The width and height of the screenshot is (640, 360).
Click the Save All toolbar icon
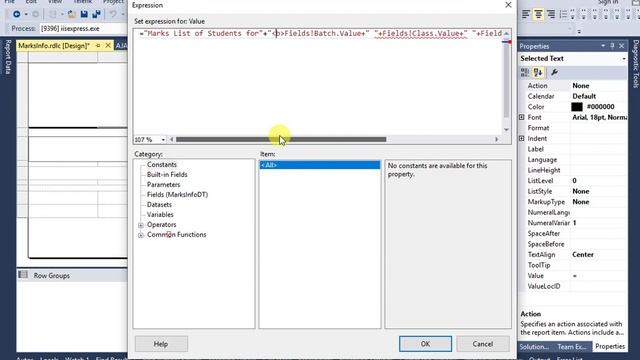(x=96, y=14)
